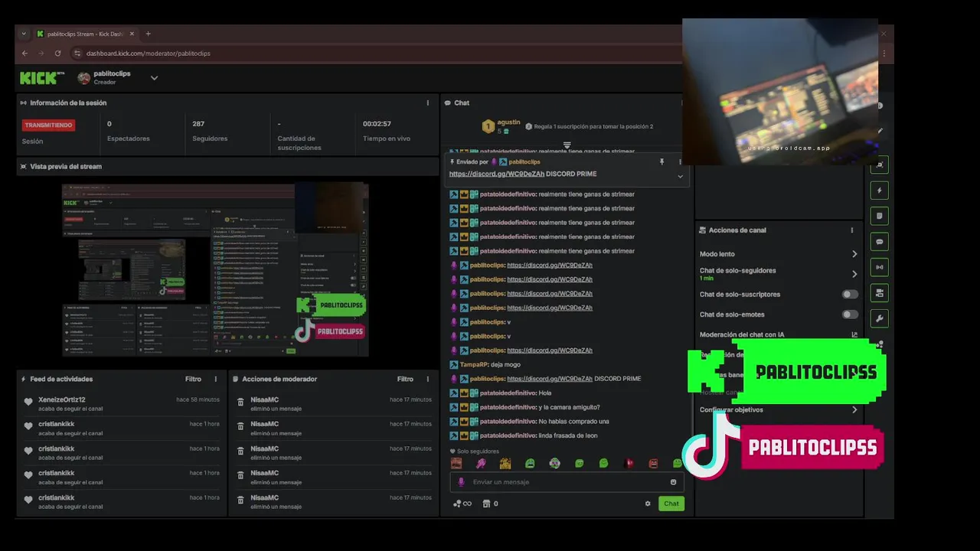Screen dimensions: 980x551
Task: Select the pablitoclips Stream browser tab
Action: click(84, 34)
